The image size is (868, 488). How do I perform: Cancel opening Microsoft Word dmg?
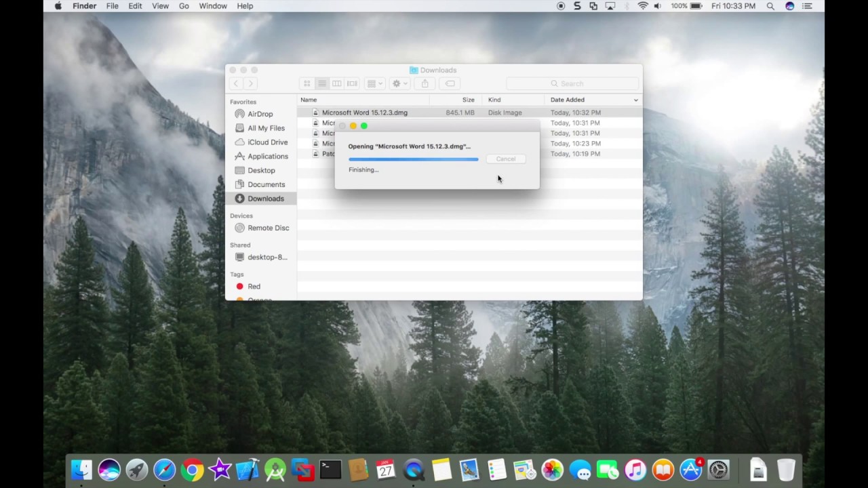[506, 159]
